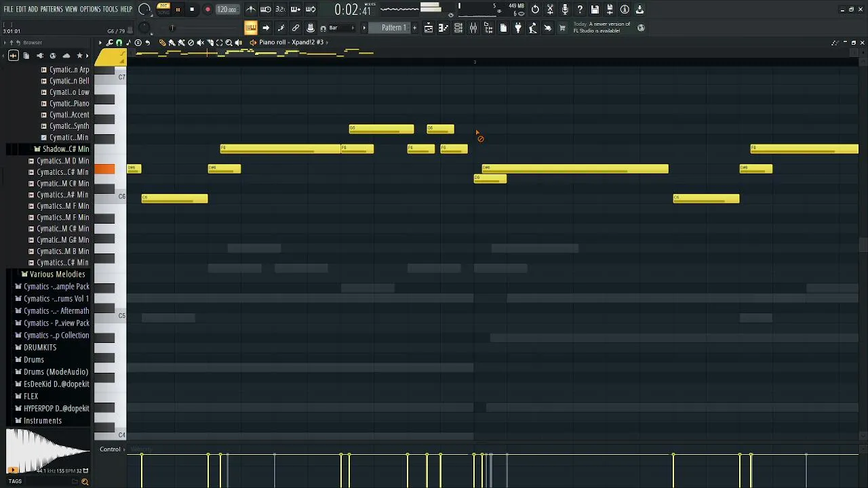Select the Slice tool in piano roll toolbar

[210, 42]
